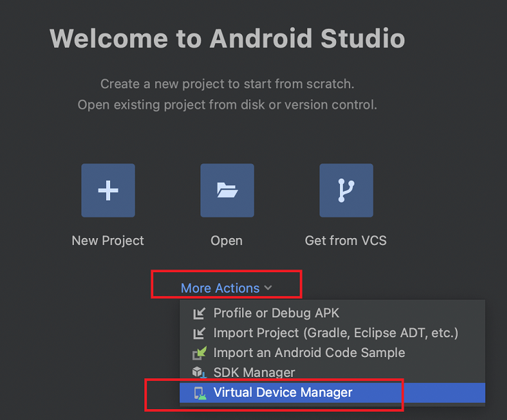Click the Open folder icon
507x420 pixels.
227,190
